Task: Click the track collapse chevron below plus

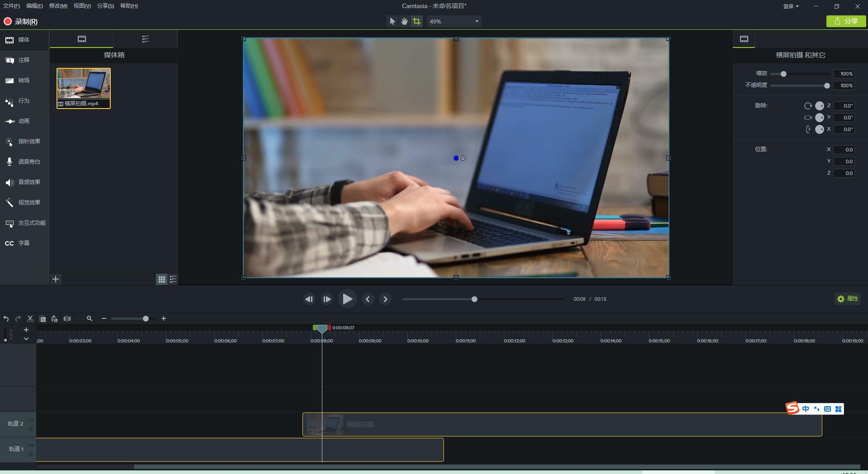Action: pyautogui.click(x=26, y=339)
